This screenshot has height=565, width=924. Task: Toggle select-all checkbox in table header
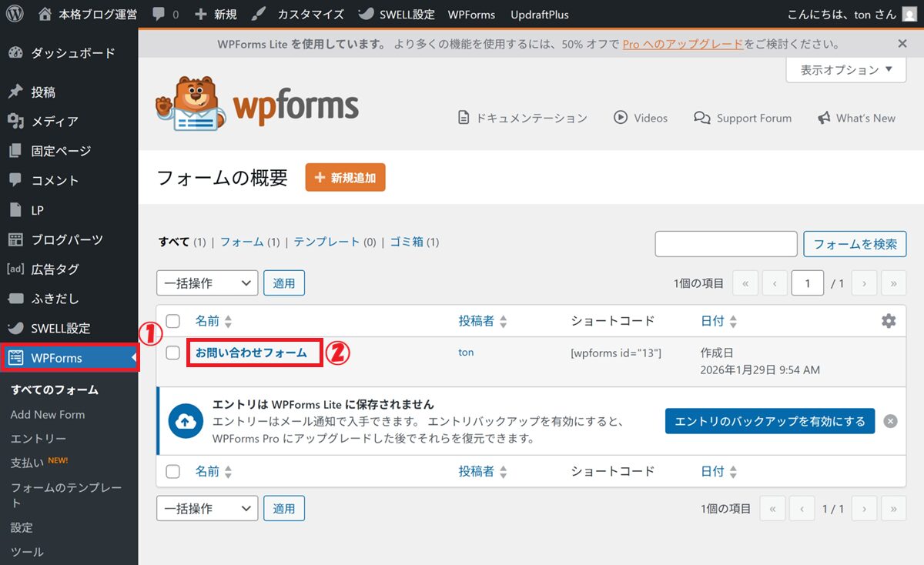[173, 321]
